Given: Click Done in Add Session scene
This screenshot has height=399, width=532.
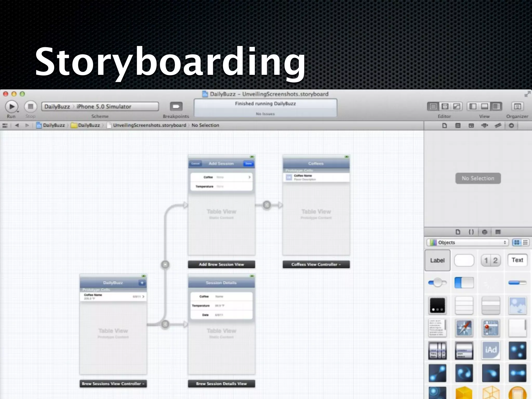Looking at the screenshot, I should pyautogui.click(x=248, y=164).
